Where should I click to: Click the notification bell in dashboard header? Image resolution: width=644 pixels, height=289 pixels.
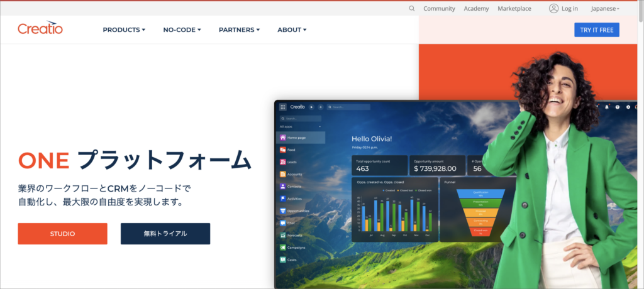[x=607, y=107]
